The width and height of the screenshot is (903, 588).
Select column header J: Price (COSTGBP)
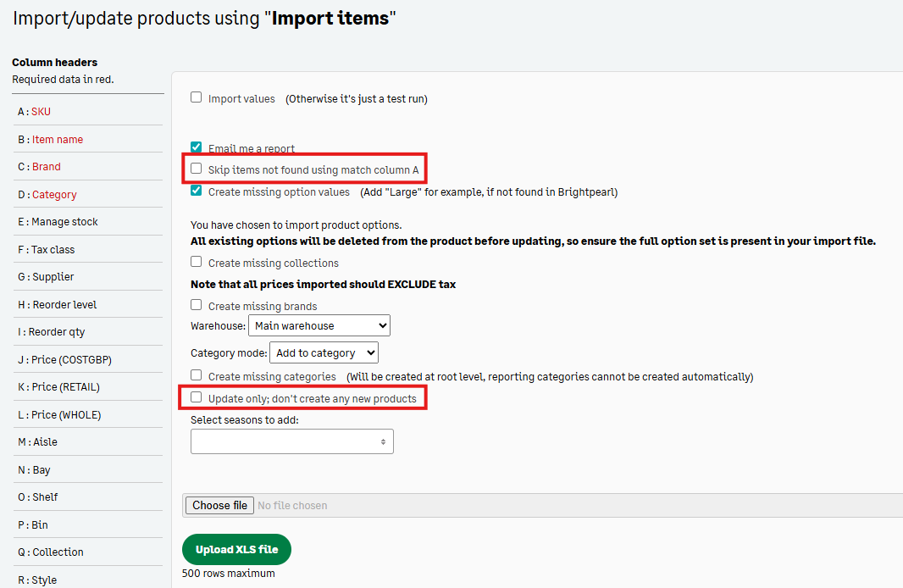[64, 360]
